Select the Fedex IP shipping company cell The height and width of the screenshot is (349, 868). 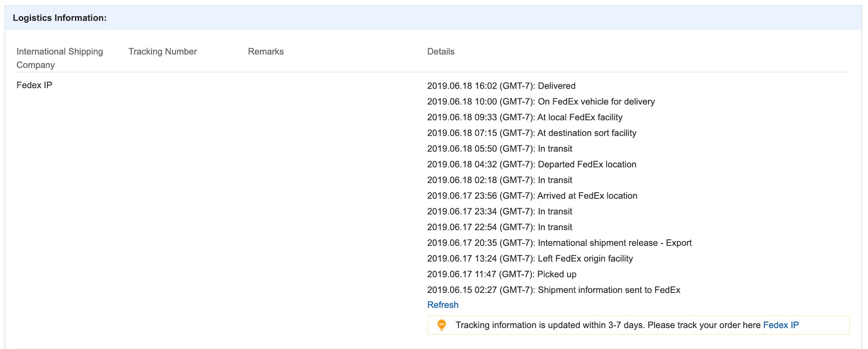coord(34,85)
